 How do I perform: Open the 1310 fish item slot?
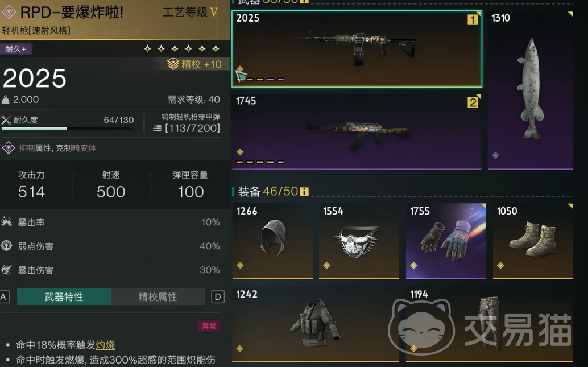coord(530,90)
